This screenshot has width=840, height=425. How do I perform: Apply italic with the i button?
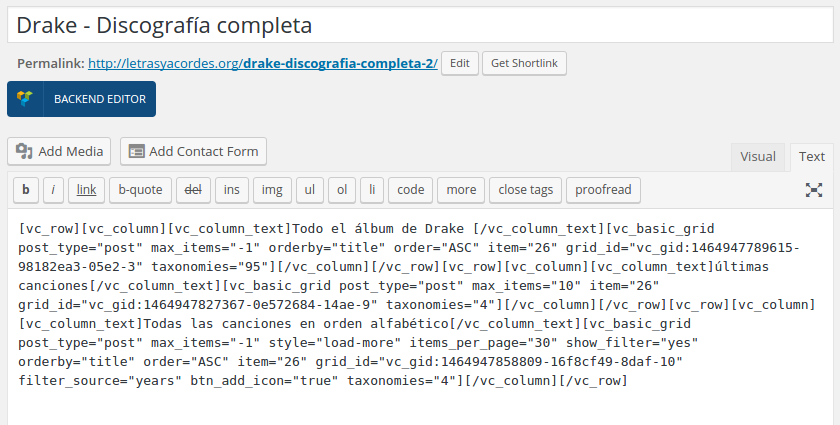53,190
